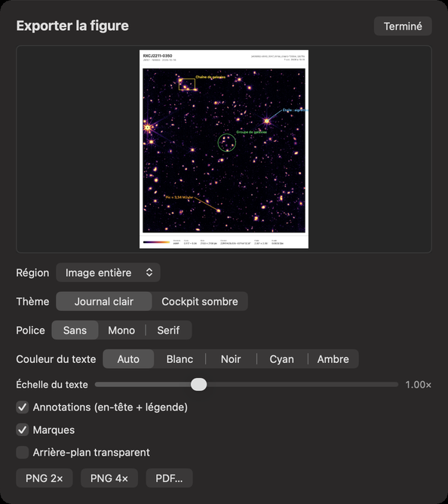Uncheck Annotations (en-tête + légende)

[22, 407]
